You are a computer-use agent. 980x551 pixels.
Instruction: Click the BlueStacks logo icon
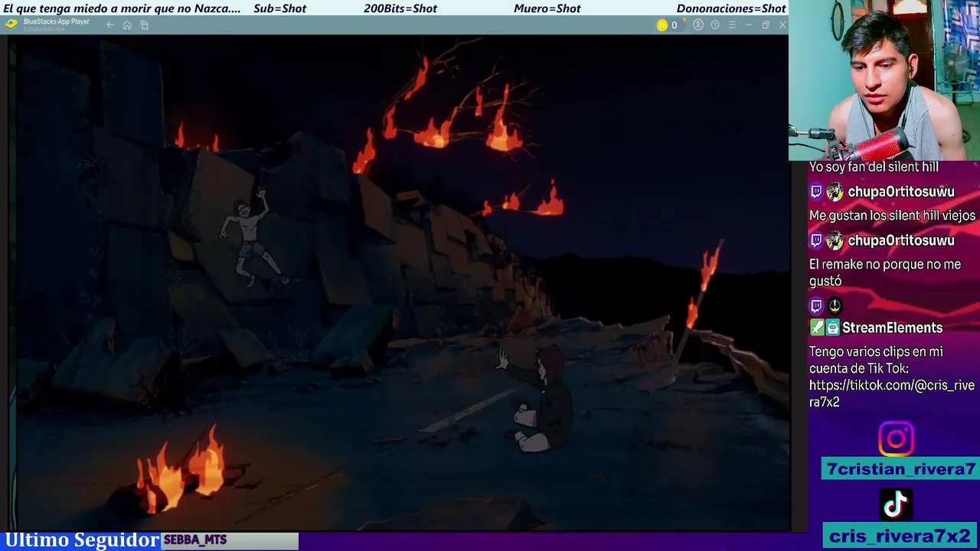pyautogui.click(x=11, y=24)
